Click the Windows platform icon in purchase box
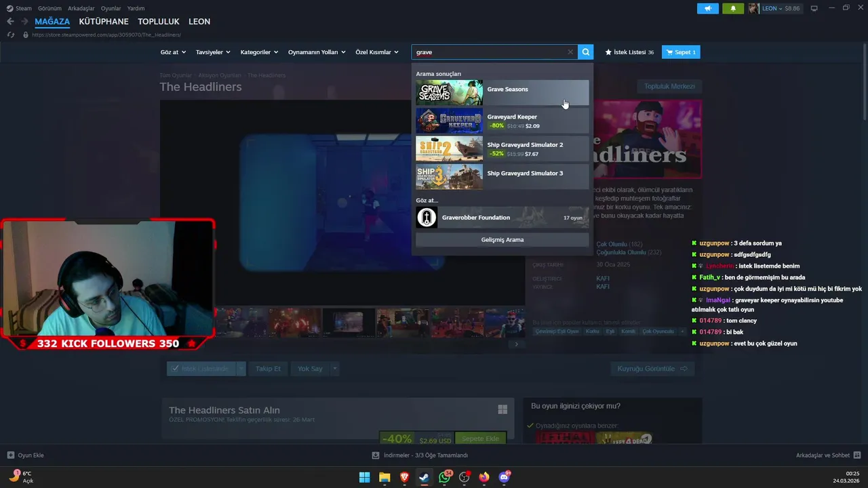Viewport: 868px width, 488px height. pos(502,409)
